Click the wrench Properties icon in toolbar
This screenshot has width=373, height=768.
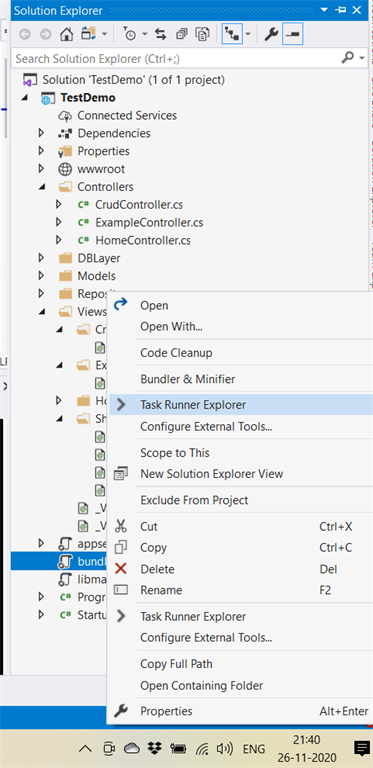coord(271,34)
